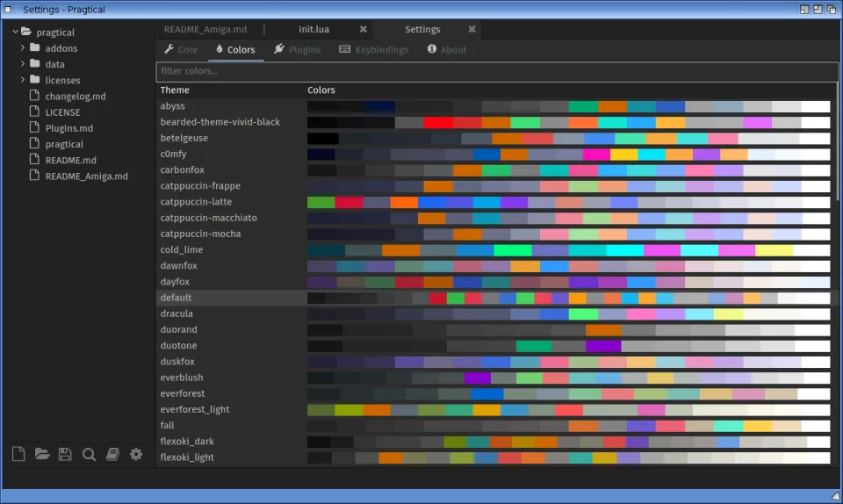This screenshot has height=504, width=843.
Task: Expand the data folder chevron
Action: pyautogui.click(x=23, y=63)
